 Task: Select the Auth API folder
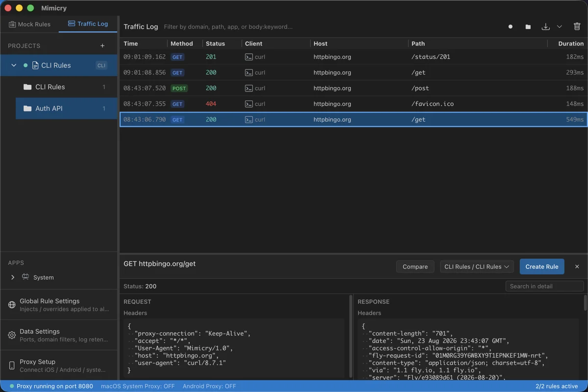67,108
